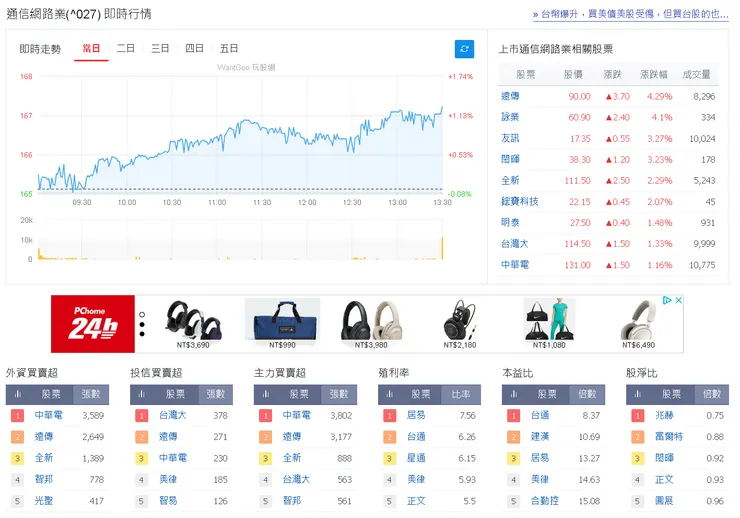
Task: Open 美律 in 投信買賣超 ranking
Action: [x=168, y=479]
